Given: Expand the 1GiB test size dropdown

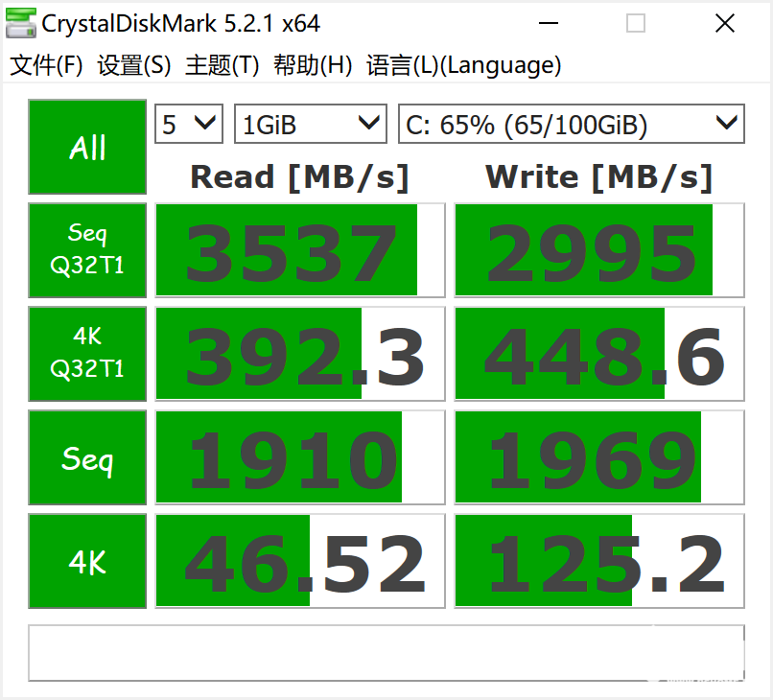Looking at the screenshot, I should click(x=310, y=125).
